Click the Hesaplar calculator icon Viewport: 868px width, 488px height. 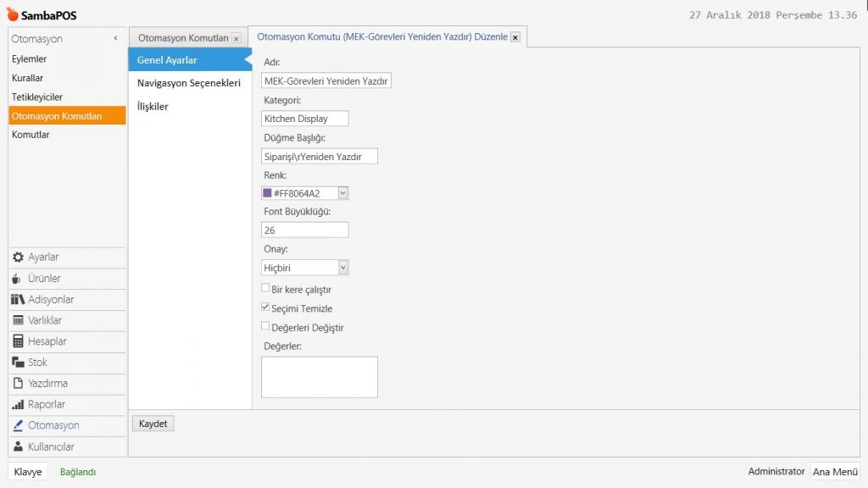coord(18,341)
